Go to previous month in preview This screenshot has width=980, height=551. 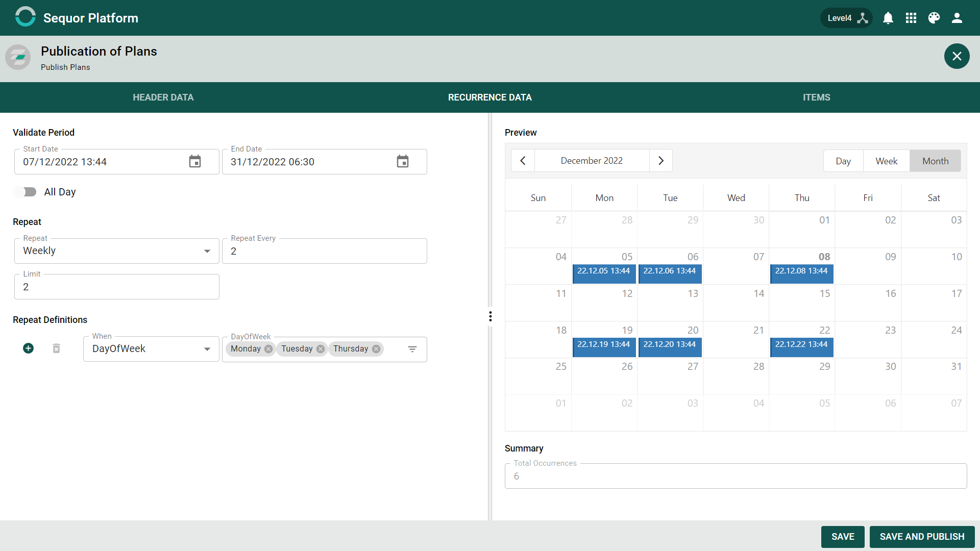[523, 161]
